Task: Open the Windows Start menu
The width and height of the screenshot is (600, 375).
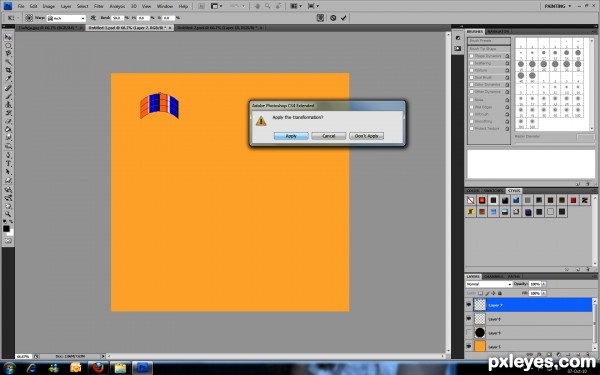Action: (9, 368)
